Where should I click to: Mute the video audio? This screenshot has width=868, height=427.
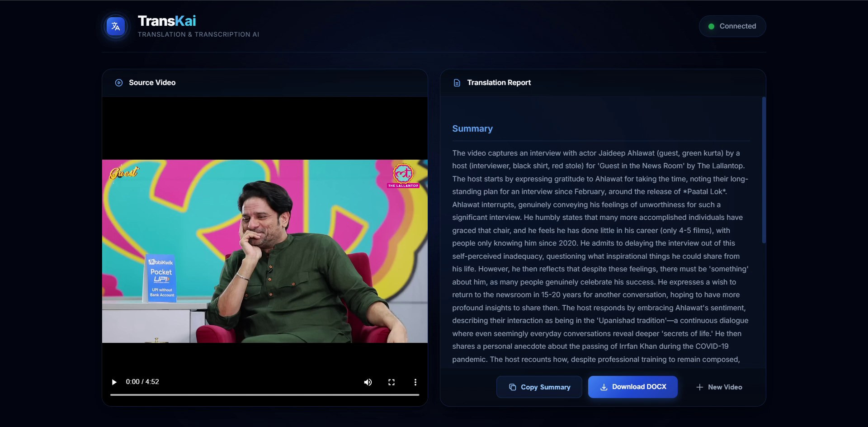[368, 382]
